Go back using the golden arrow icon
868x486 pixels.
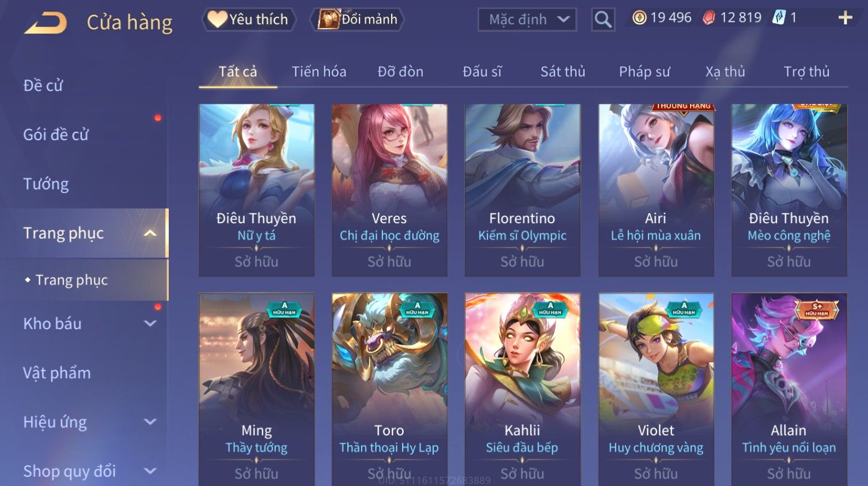[x=46, y=22]
